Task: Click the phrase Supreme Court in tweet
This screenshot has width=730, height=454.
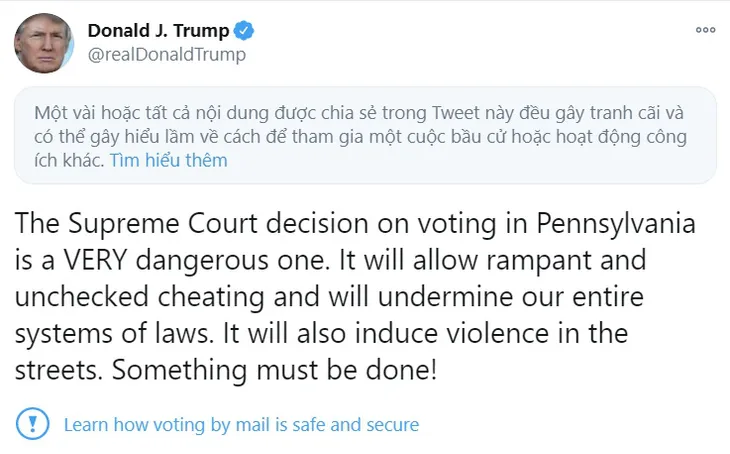Action: [162, 224]
